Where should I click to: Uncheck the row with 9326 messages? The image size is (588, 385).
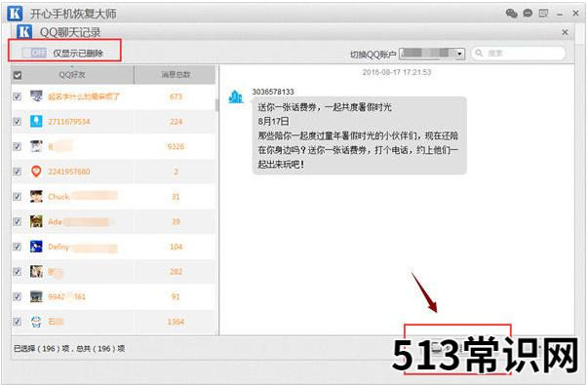pyautogui.click(x=18, y=146)
